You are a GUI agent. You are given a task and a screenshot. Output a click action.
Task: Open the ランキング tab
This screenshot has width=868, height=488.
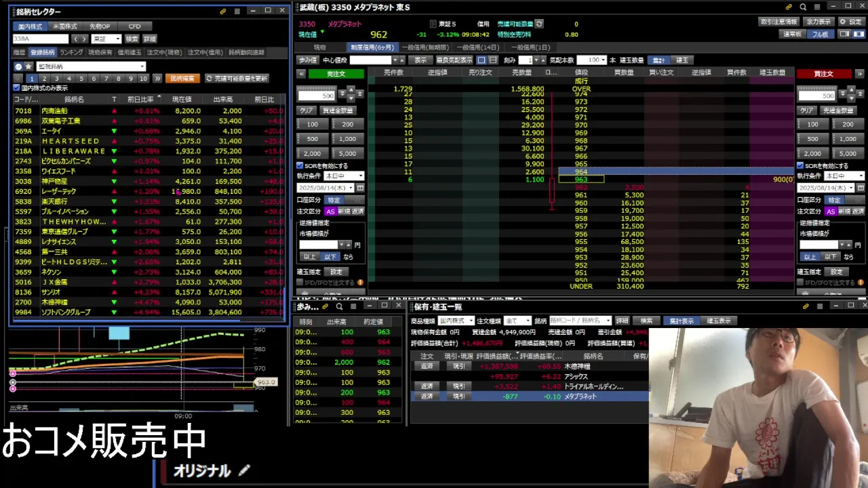71,52
